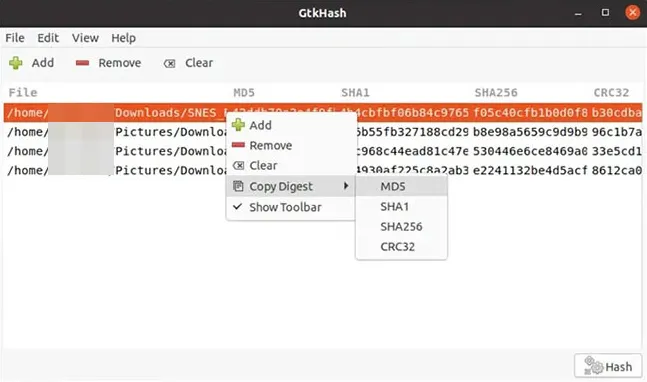The image size is (647, 382).
Task: Select Remove label in the context menu
Action: tap(271, 145)
